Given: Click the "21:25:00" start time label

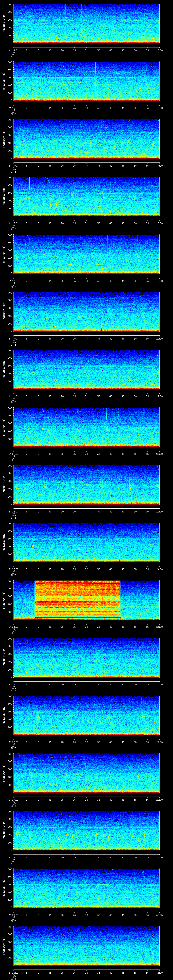Looking at the screenshot, I should point(13,684).
